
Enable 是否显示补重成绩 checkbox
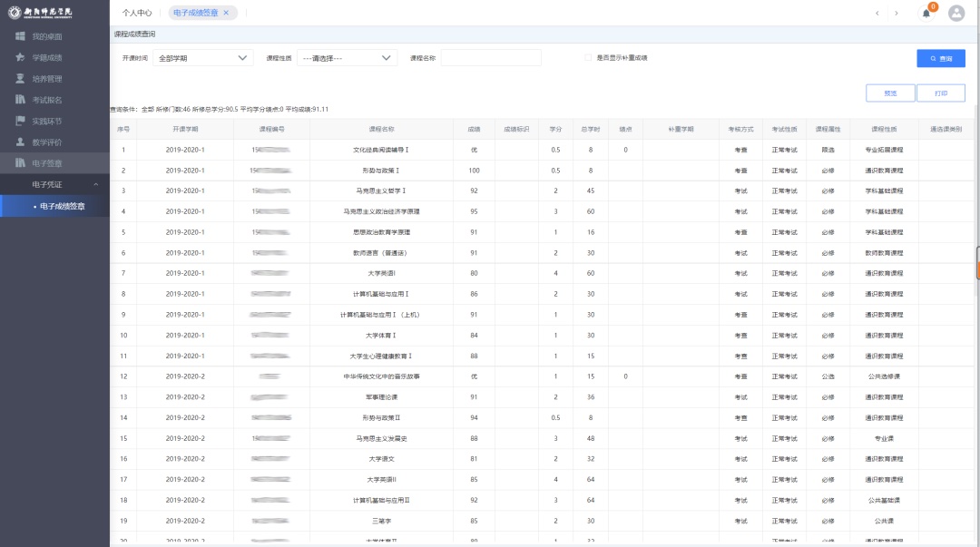(587, 58)
